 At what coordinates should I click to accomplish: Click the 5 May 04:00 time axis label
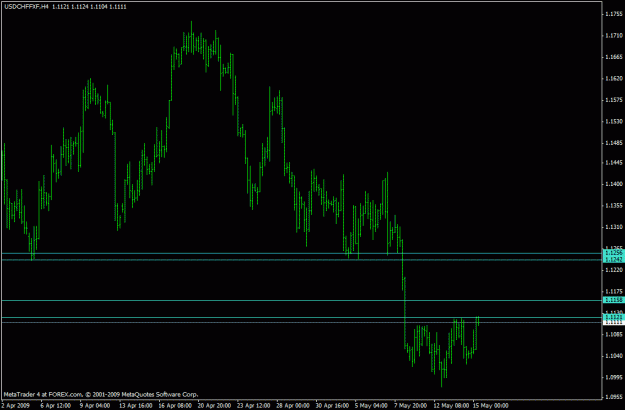pyautogui.click(x=371, y=406)
